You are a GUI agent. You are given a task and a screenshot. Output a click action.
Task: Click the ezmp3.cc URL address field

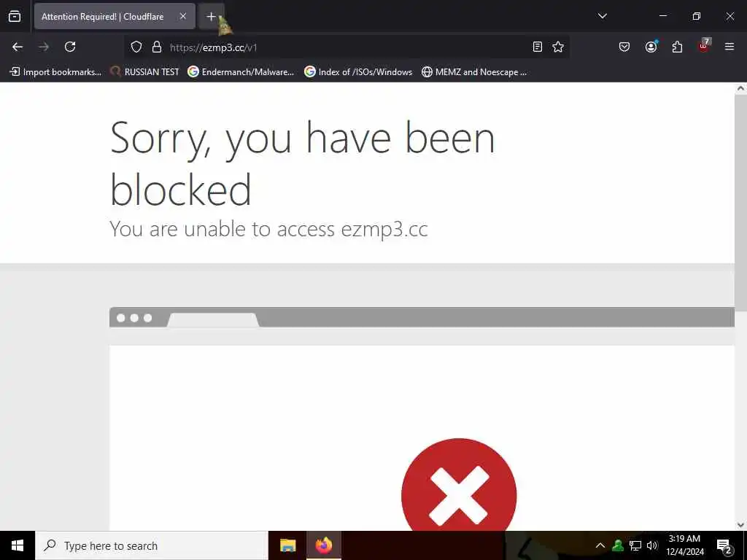click(x=347, y=47)
